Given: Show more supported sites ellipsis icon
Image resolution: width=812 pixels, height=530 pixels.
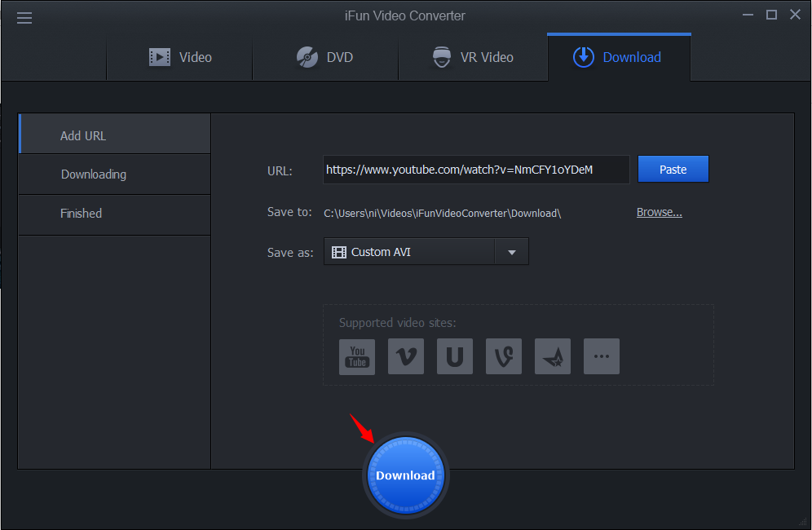Looking at the screenshot, I should tap(601, 356).
